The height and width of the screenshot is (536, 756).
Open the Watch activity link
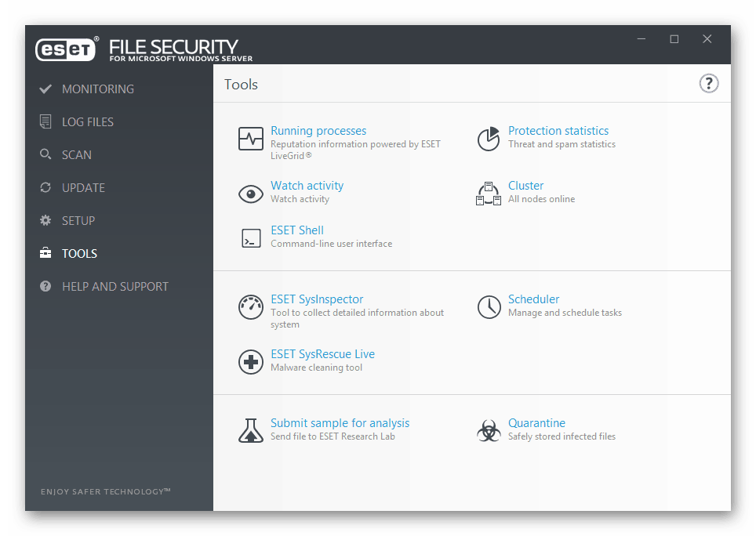coord(307,186)
